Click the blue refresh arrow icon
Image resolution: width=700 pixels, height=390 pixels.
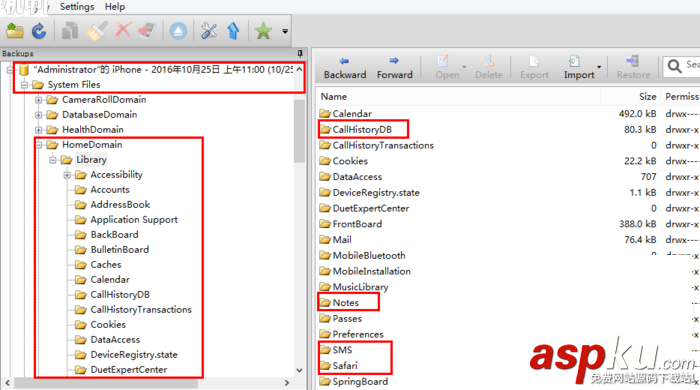(39, 31)
